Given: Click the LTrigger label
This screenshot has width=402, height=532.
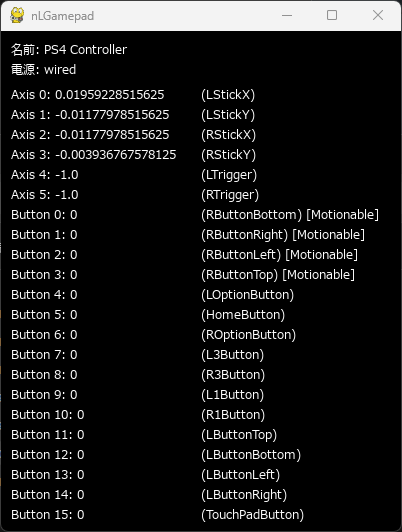Looking at the screenshot, I should click(229, 175).
